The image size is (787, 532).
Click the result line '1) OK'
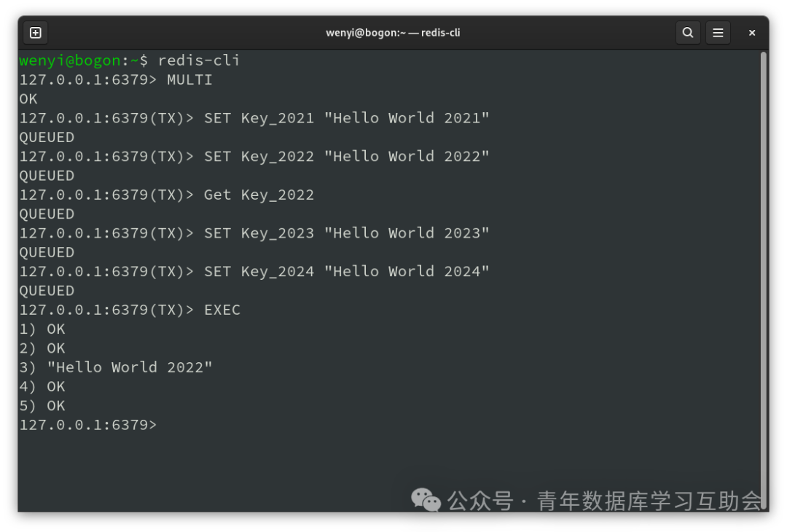tap(42, 329)
